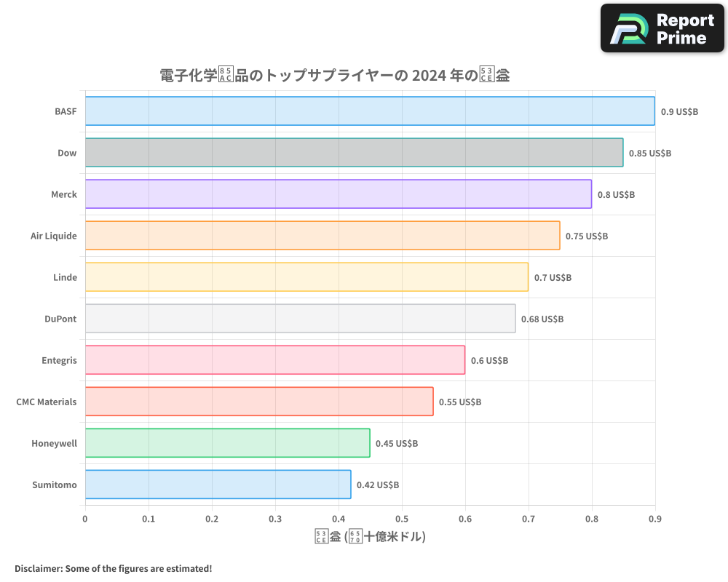Click the chart title text
The width and height of the screenshot is (728, 582).
tap(333, 75)
